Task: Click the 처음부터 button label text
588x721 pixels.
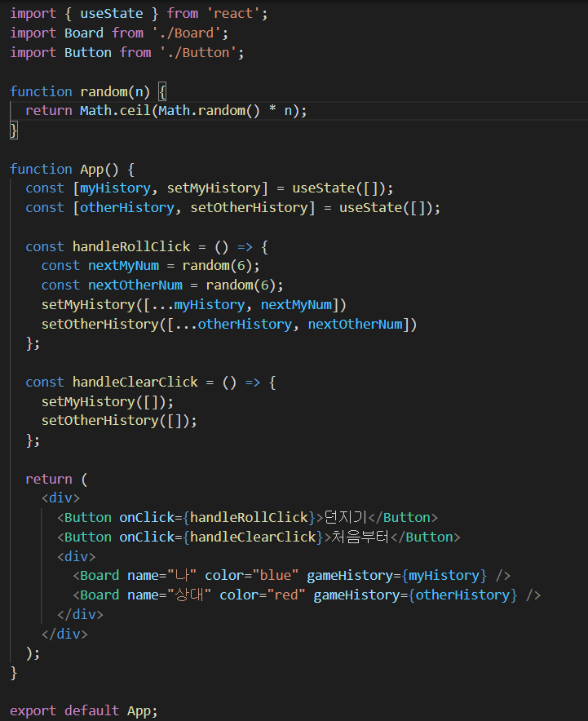Action: point(360,537)
